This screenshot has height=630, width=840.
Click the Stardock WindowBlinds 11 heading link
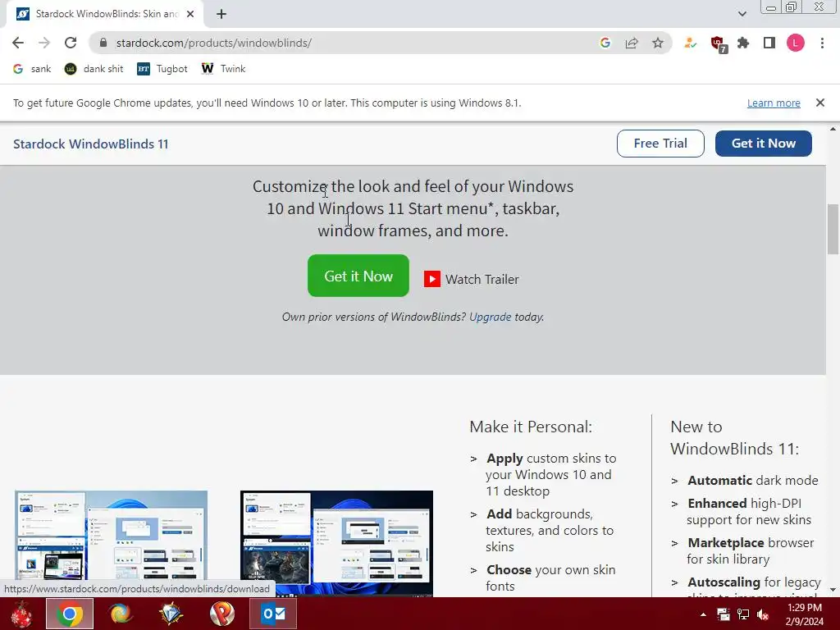pos(90,144)
